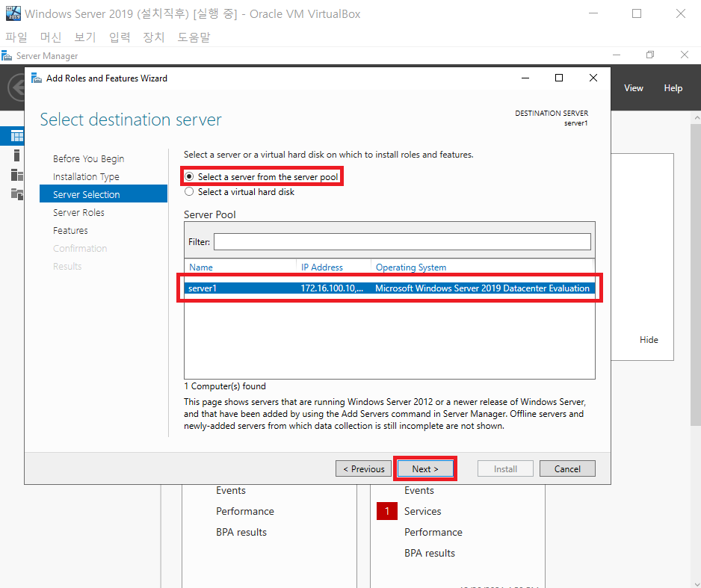Screen dimensions: 701x588
Task: Minimize the Add Roles and Features Wizard
Action: point(525,78)
